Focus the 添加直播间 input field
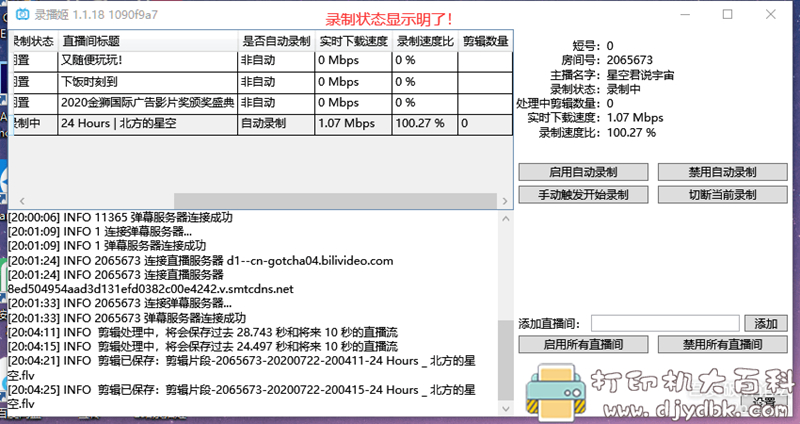The image size is (800, 424). (x=665, y=323)
